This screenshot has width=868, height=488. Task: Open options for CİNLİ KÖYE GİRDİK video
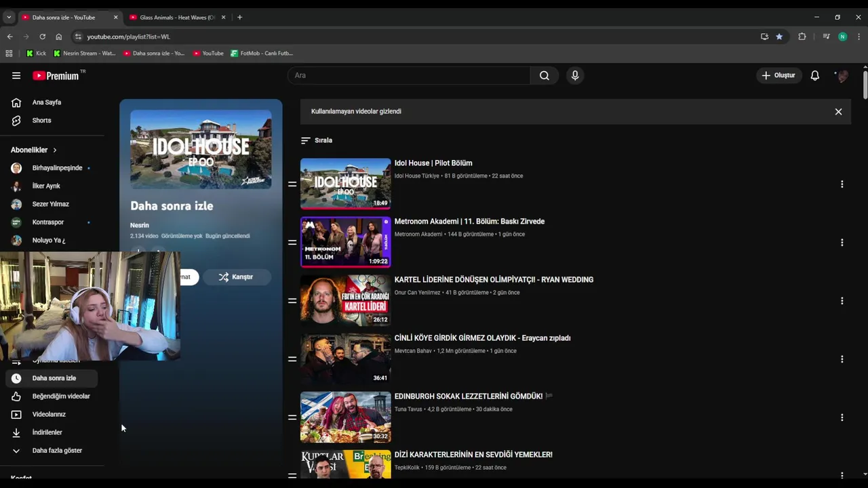click(x=842, y=359)
